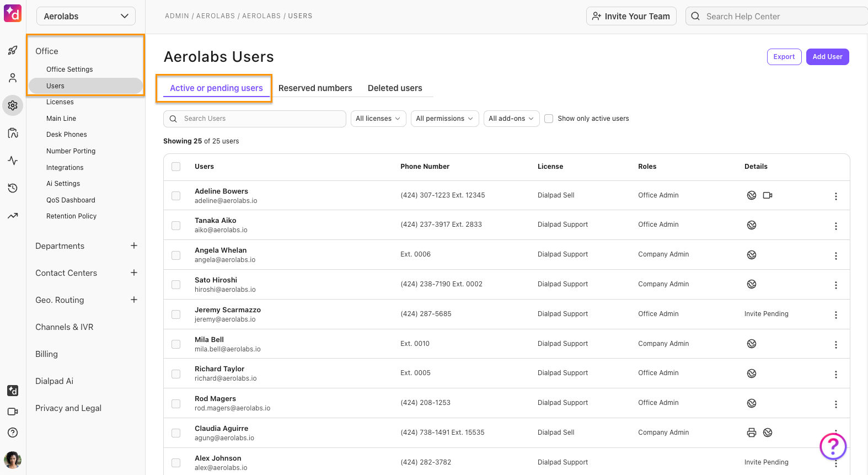Open the three-dot menu for Rod Magers

[836, 404]
